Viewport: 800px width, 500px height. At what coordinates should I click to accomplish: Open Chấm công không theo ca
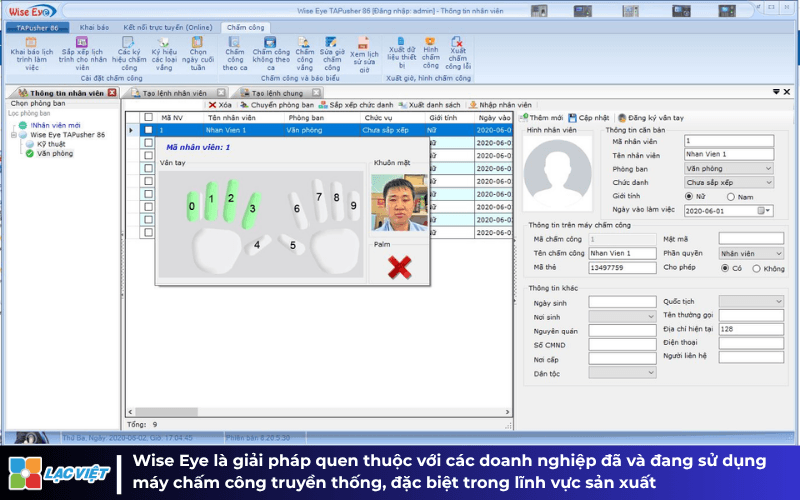click(x=270, y=54)
